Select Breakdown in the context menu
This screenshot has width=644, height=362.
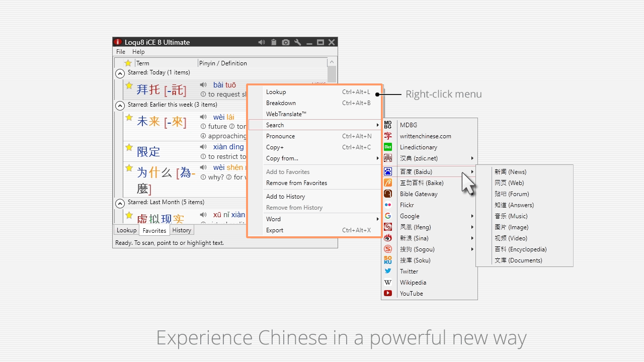point(314,103)
